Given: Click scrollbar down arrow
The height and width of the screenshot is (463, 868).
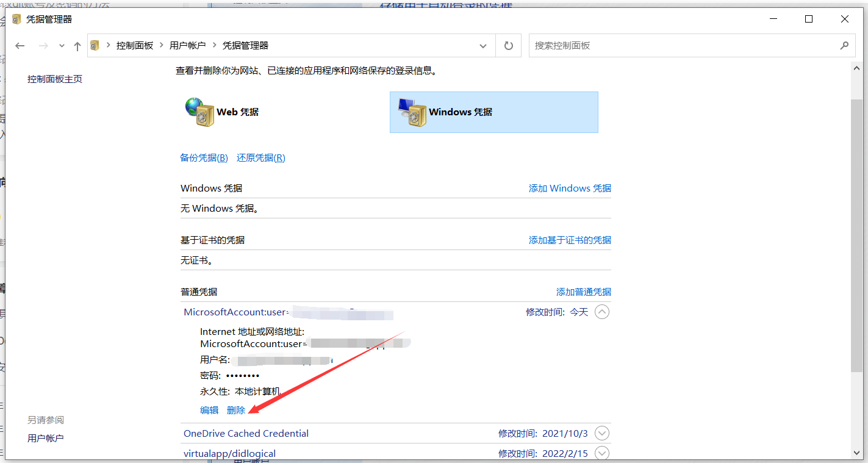Looking at the screenshot, I should (x=856, y=453).
